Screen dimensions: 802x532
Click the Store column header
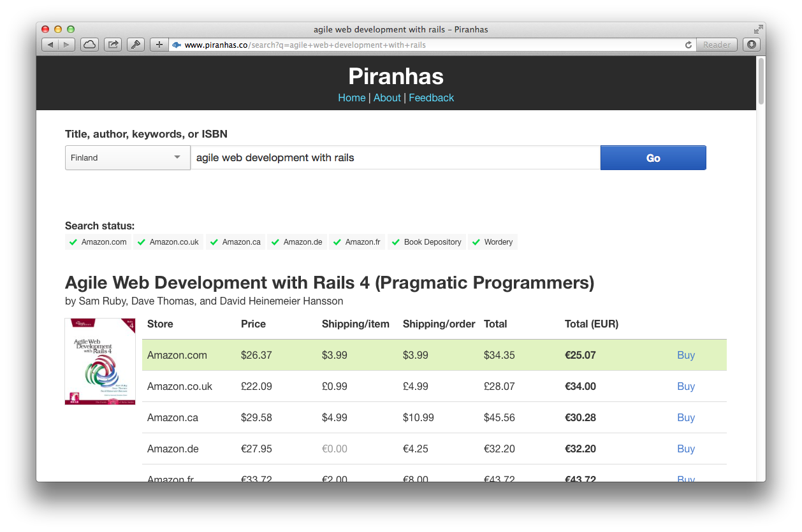coord(160,324)
